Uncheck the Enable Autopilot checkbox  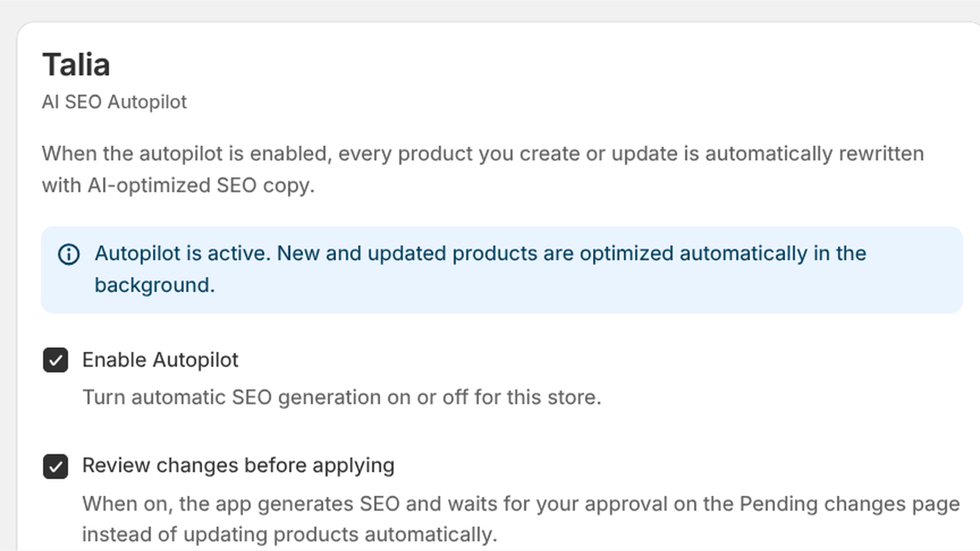(55, 360)
